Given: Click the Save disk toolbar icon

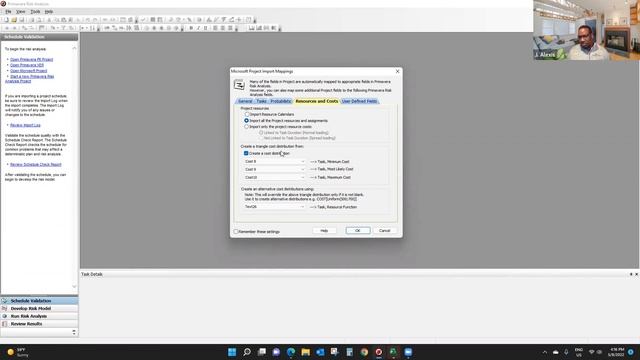Looking at the screenshot, I should click(22, 20).
